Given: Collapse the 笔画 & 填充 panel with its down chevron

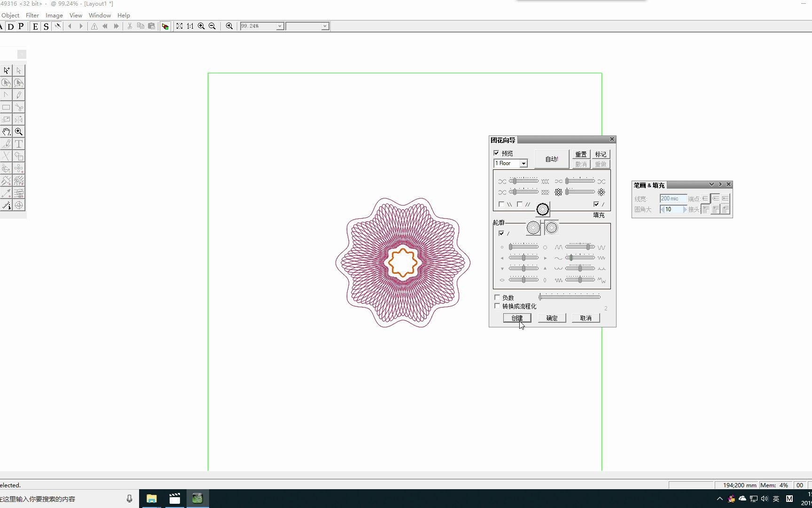Looking at the screenshot, I should (711, 184).
